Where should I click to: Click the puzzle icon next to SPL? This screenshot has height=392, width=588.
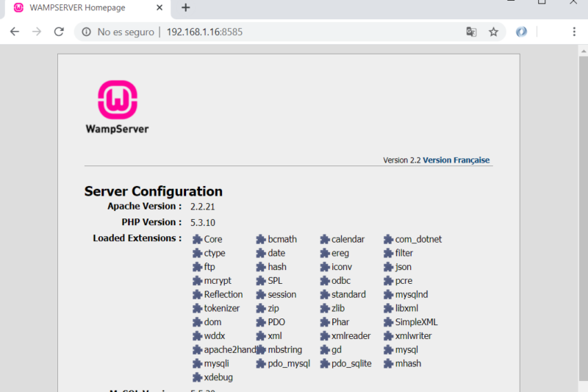261,281
